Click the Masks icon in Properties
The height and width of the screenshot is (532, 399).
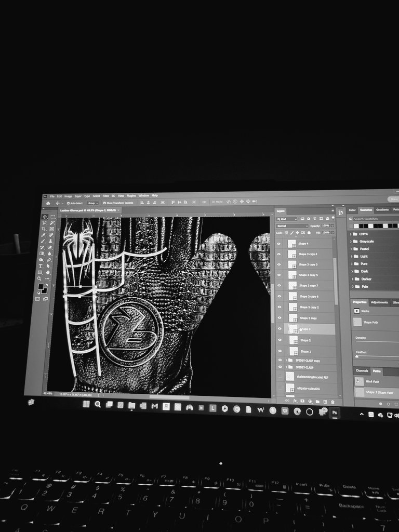pyautogui.click(x=356, y=311)
